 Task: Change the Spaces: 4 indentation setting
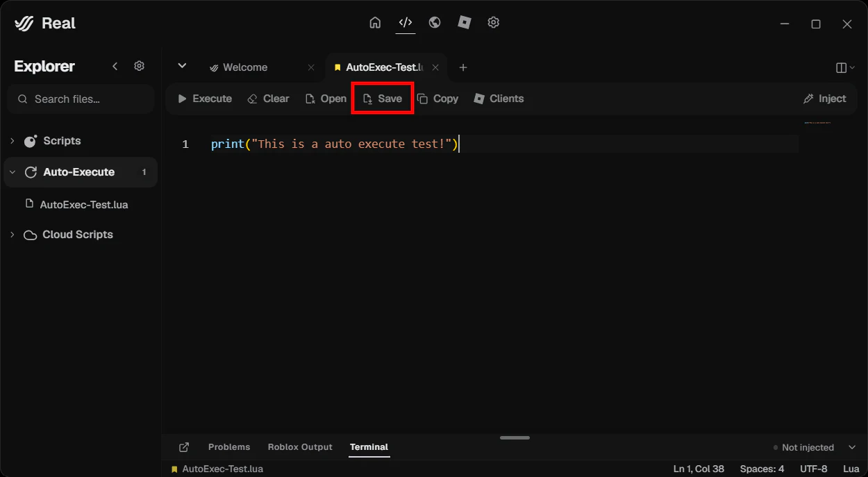[x=762, y=469]
